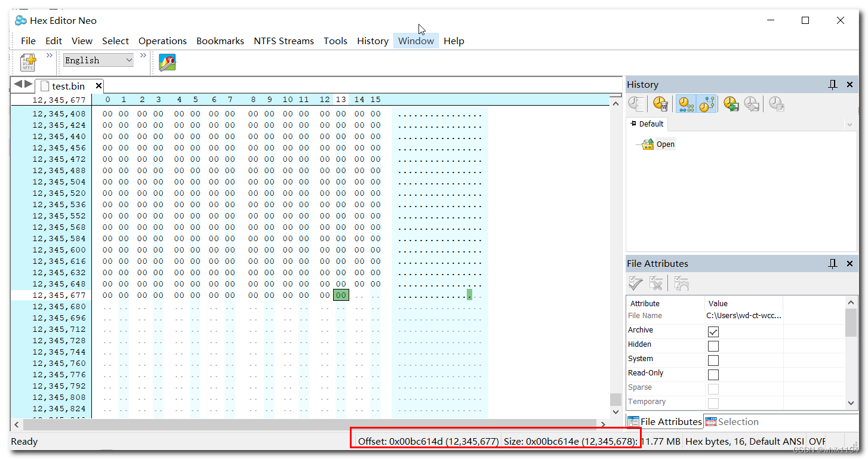868x459 pixels.
Task: Click the row address 12,345,408
Action: tap(59, 113)
